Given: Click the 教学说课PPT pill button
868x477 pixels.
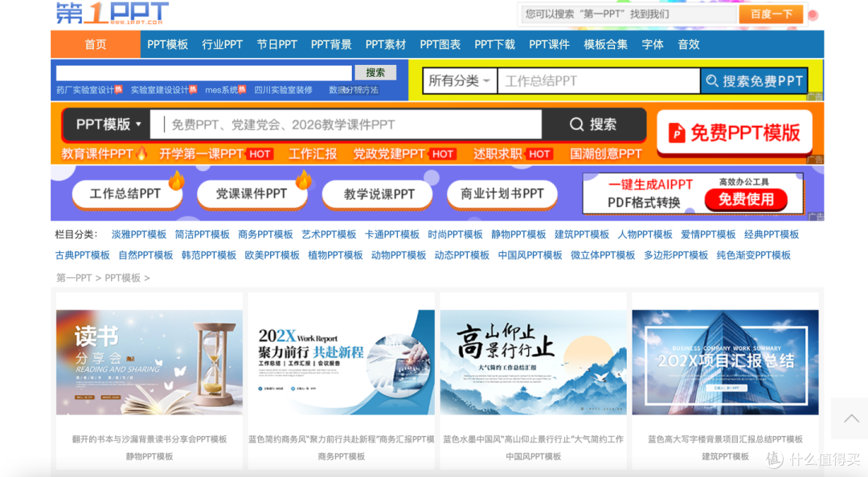Looking at the screenshot, I should click(x=377, y=194).
